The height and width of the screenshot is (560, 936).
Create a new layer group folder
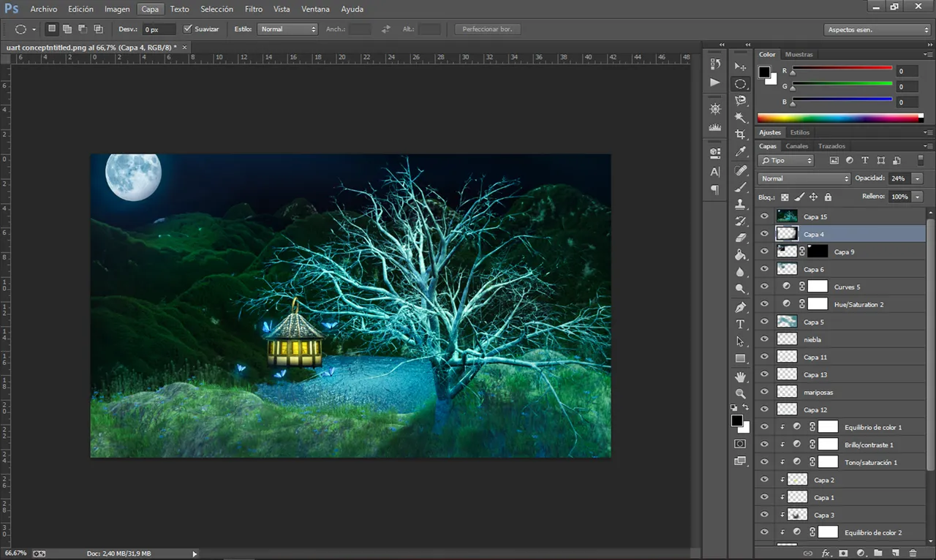[878, 553]
